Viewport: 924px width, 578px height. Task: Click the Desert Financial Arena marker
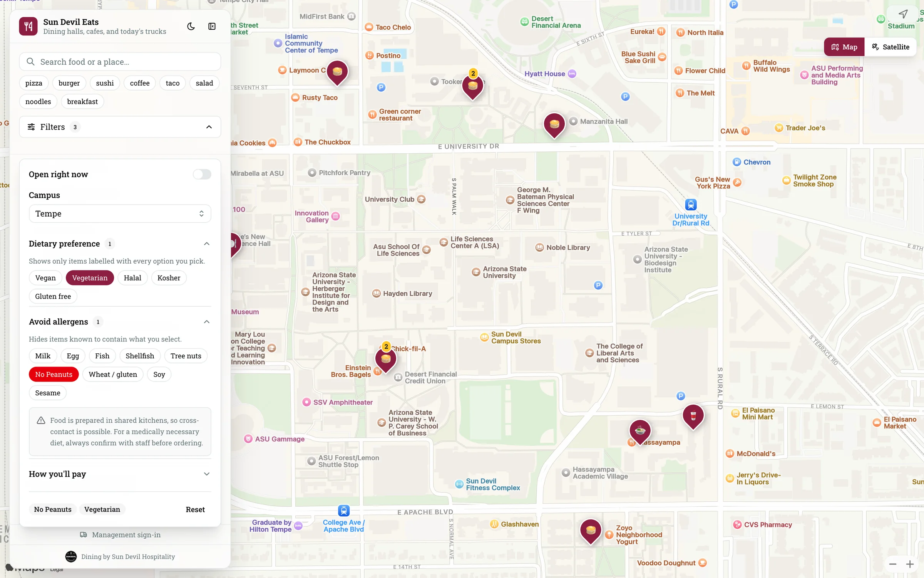click(x=524, y=22)
